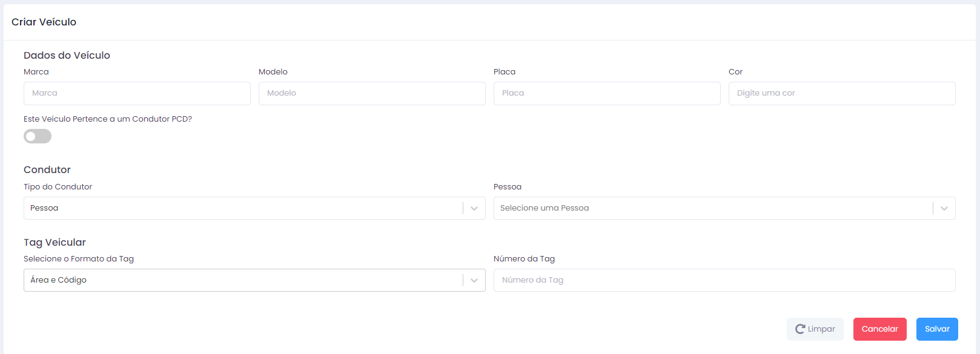The width and height of the screenshot is (980, 354).
Task: Focus the Marca input field
Action: (137, 93)
